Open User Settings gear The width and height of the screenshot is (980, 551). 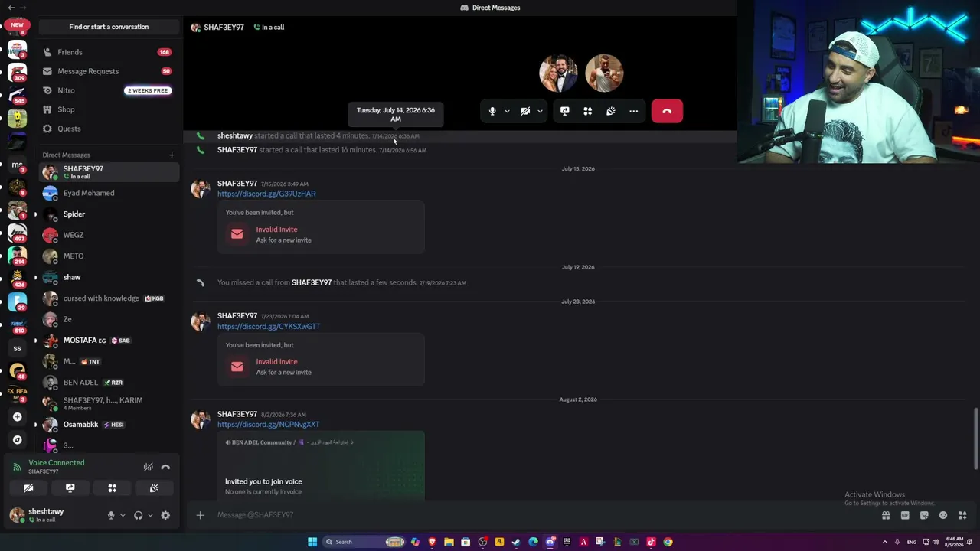click(x=165, y=516)
